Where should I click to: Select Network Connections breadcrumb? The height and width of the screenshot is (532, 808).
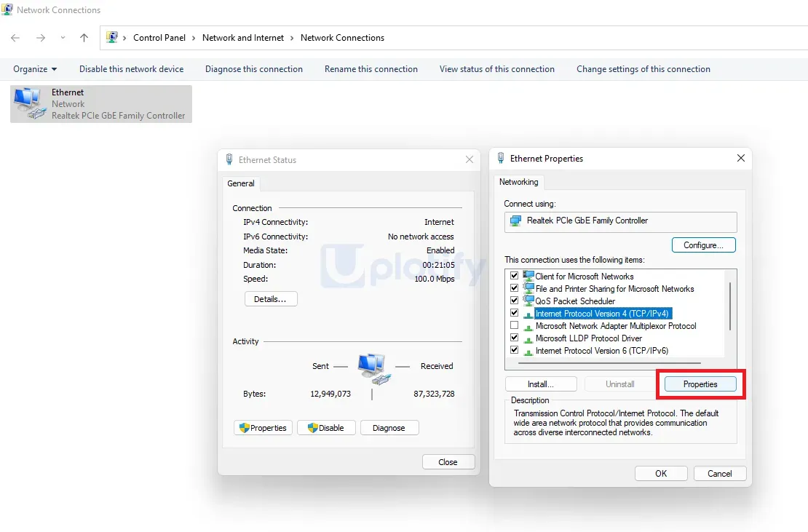coord(342,38)
